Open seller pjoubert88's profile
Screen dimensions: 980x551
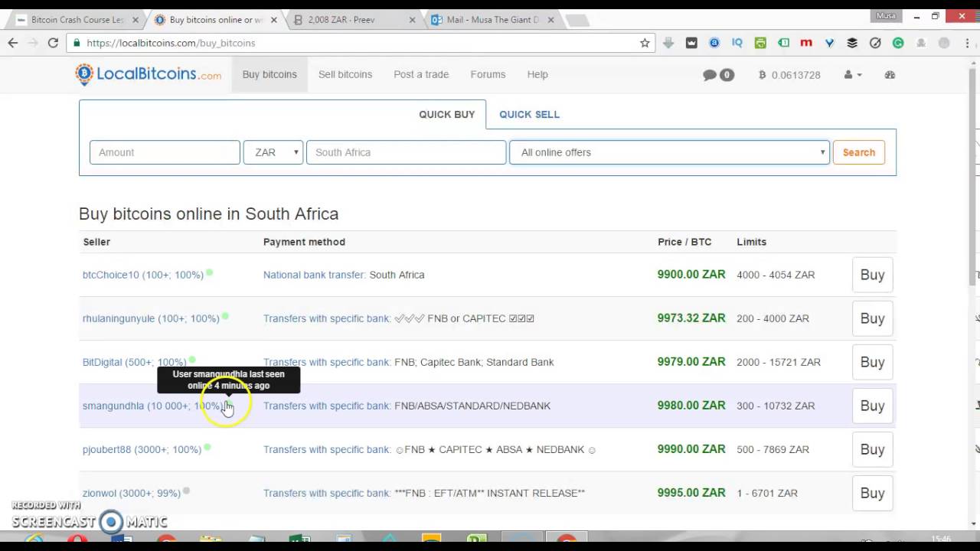click(142, 449)
